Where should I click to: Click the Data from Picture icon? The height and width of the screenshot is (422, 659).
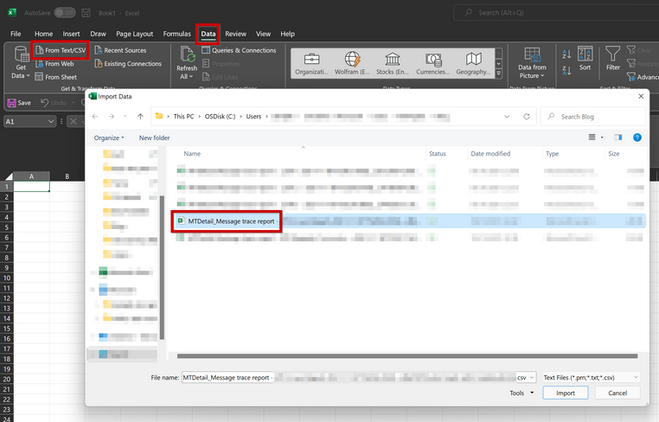tap(532, 55)
